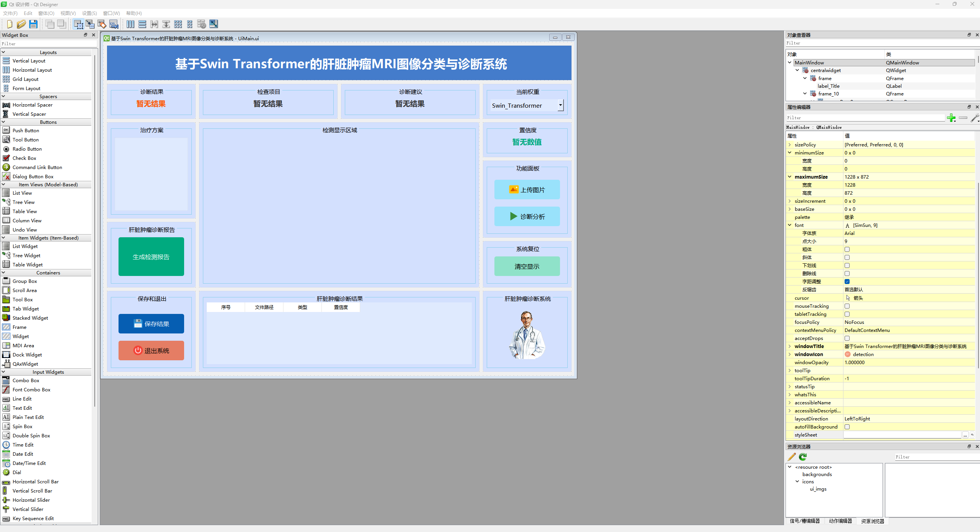Switch to the 动作编辑器 tab
This screenshot has height=532, width=980.
click(x=840, y=521)
